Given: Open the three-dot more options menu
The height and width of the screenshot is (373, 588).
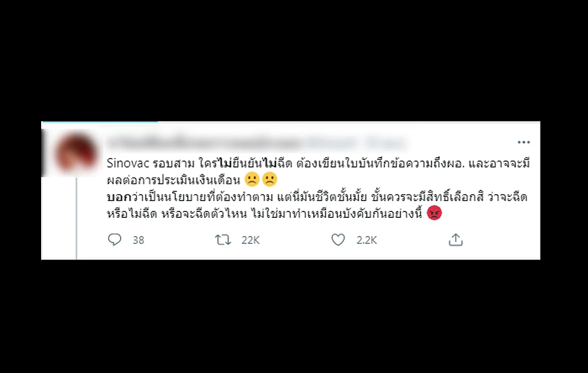Looking at the screenshot, I should (x=524, y=142).
